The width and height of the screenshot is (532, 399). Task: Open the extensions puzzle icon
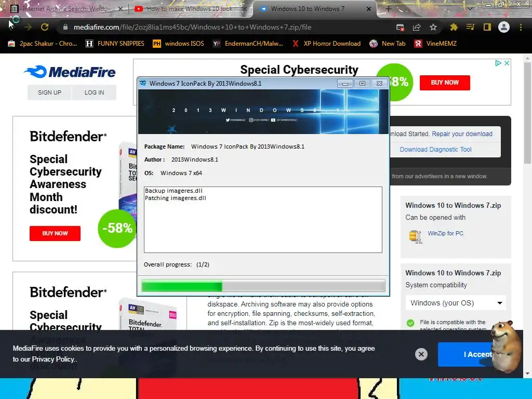[454, 27]
